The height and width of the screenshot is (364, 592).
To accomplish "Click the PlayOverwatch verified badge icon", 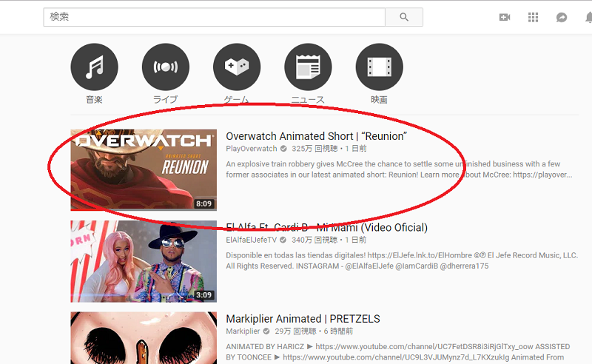I will (x=283, y=149).
